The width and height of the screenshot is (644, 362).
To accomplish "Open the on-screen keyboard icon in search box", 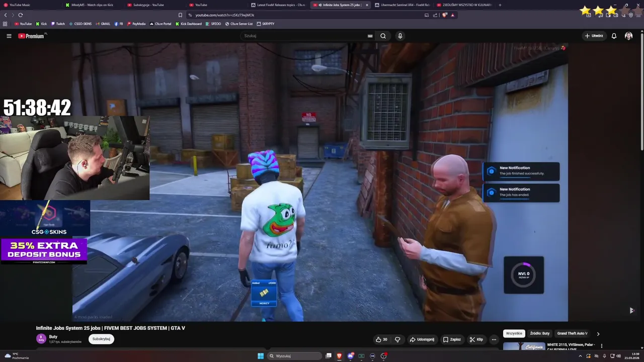I will pyautogui.click(x=370, y=36).
